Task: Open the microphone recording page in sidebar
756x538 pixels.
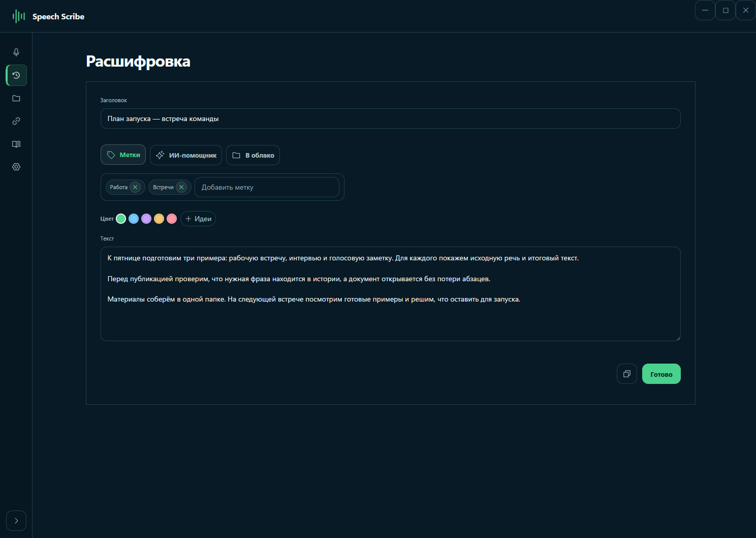Action: [x=16, y=52]
